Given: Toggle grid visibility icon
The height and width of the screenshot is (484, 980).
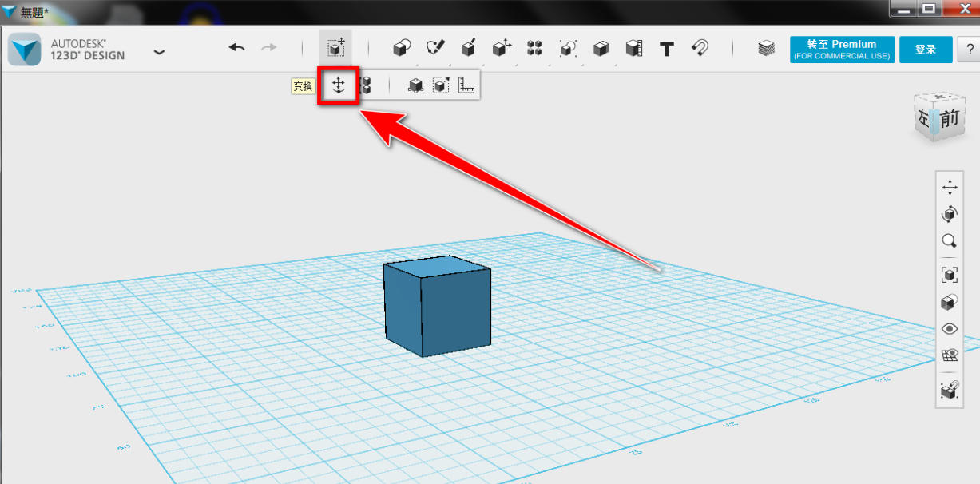Looking at the screenshot, I should 950,355.
